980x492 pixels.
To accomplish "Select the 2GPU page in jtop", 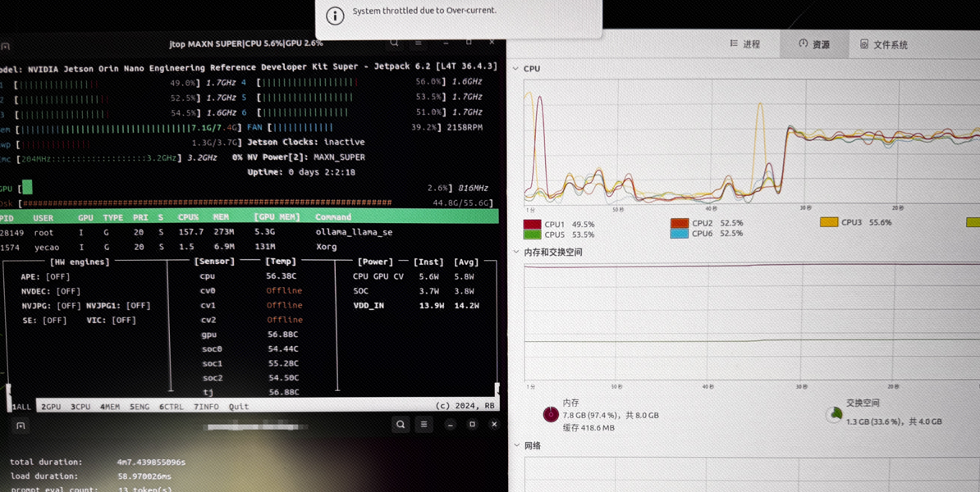I will pyautogui.click(x=51, y=407).
